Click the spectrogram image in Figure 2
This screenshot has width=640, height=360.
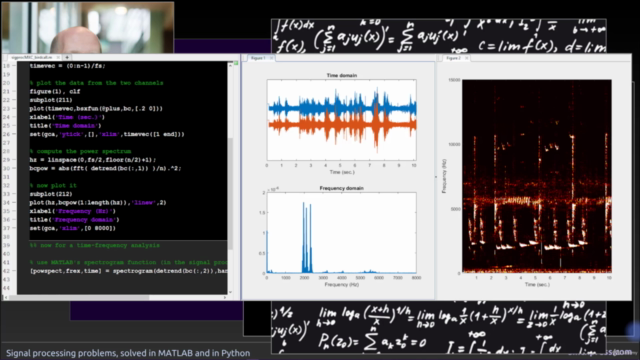[x=537, y=176]
